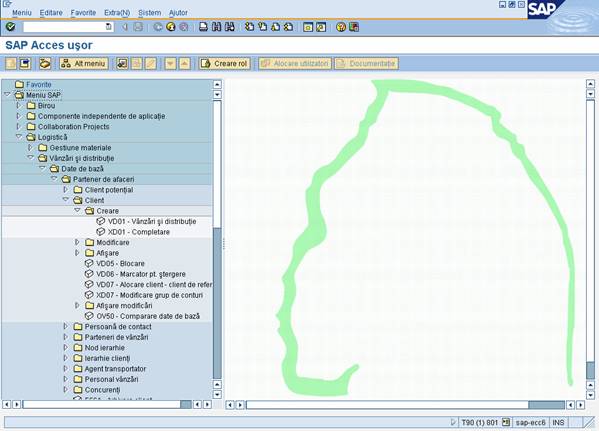Collapse the Meniu SAP root node

7,94
